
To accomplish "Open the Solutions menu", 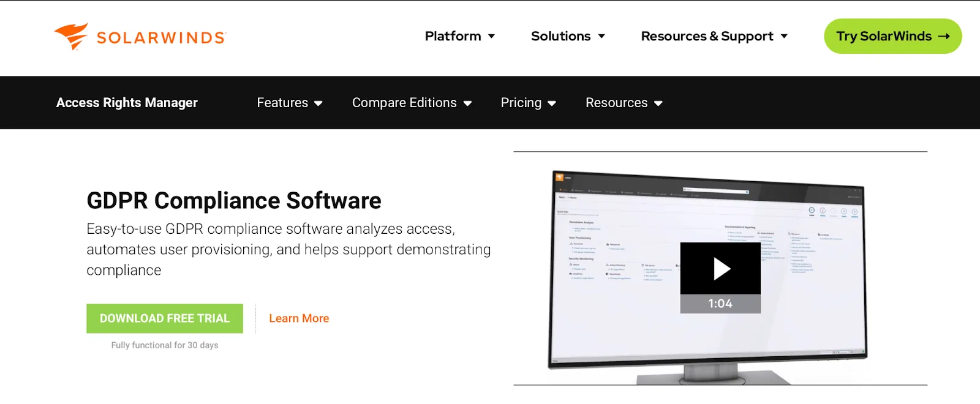I will pyautogui.click(x=560, y=36).
